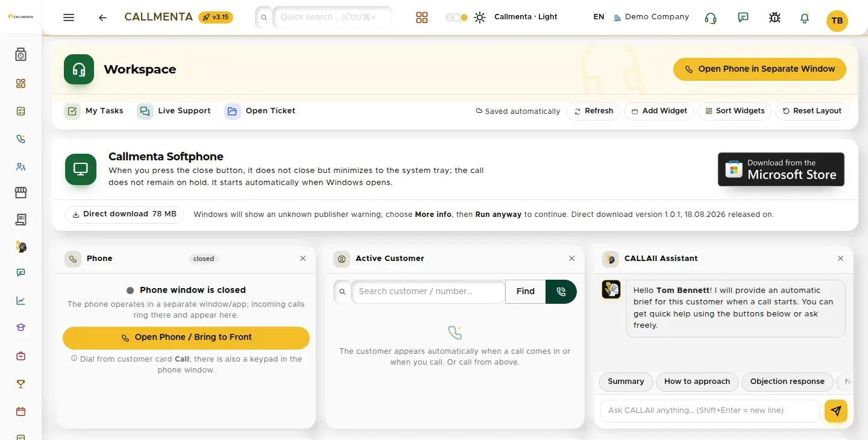Click the CALLMENTA brand title

coord(159,17)
